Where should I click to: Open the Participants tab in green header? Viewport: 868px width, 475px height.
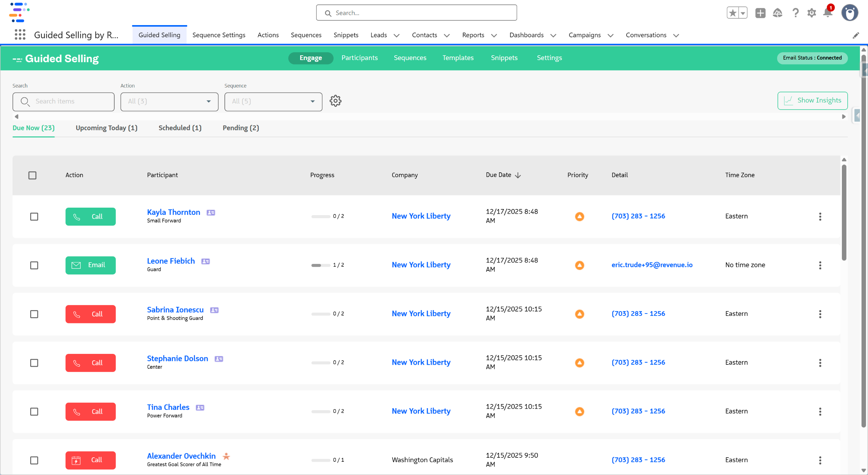click(359, 58)
